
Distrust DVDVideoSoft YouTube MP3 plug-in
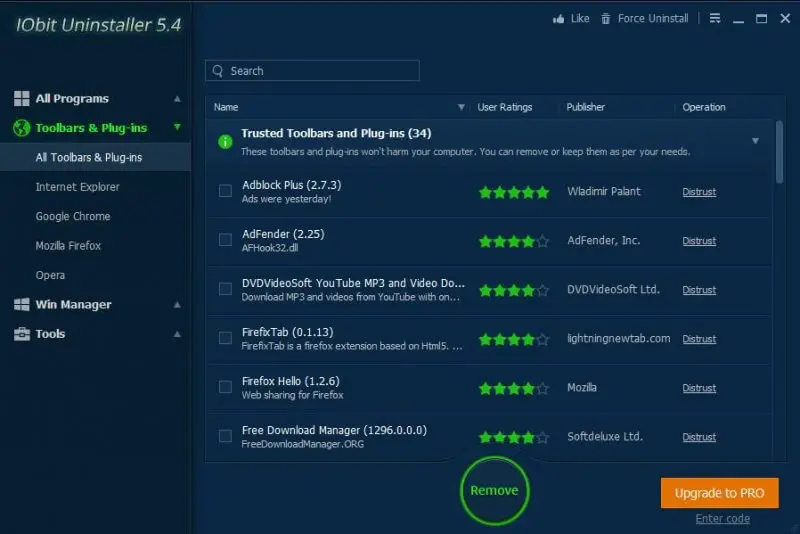(x=699, y=290)
